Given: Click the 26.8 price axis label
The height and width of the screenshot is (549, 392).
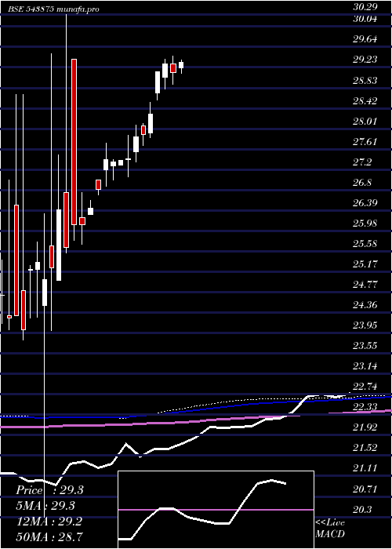Looking at the screenshot, I should point(362,183).
